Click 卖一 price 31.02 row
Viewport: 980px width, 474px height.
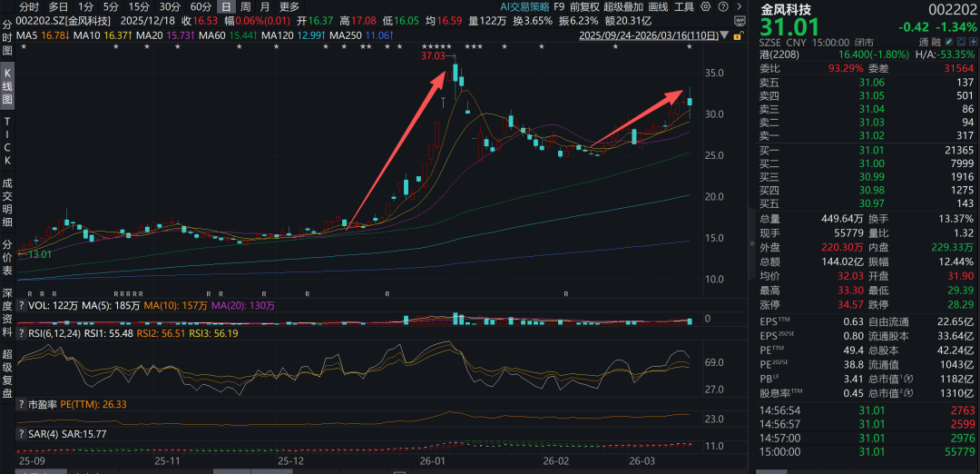pyautogui.click(x=867, y=135)
